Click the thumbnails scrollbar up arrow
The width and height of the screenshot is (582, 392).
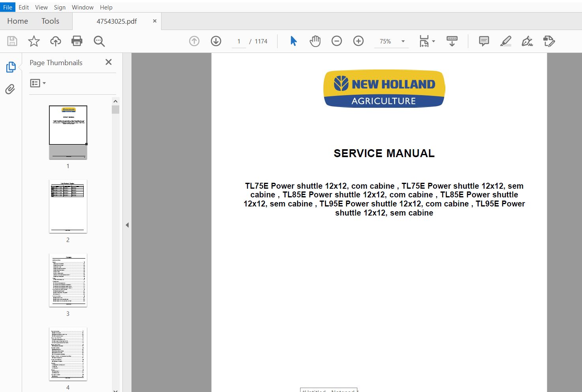pos(115,101)
